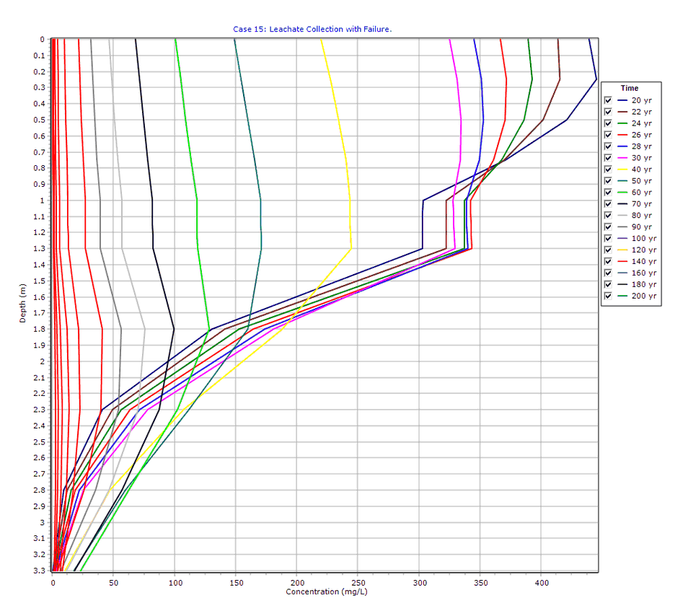Select the magenta line sample for 30 yr
This screenshot has width=675, height=616.
click(622, 158)
